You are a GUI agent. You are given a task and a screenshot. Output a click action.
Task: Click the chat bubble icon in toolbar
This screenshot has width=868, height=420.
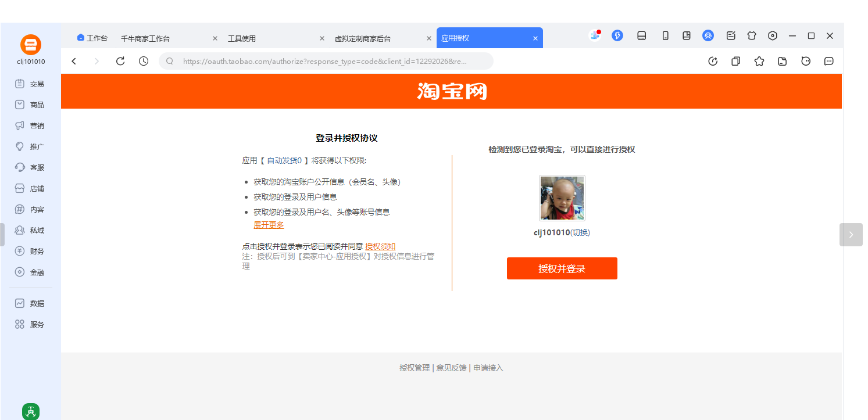point(829,61)
